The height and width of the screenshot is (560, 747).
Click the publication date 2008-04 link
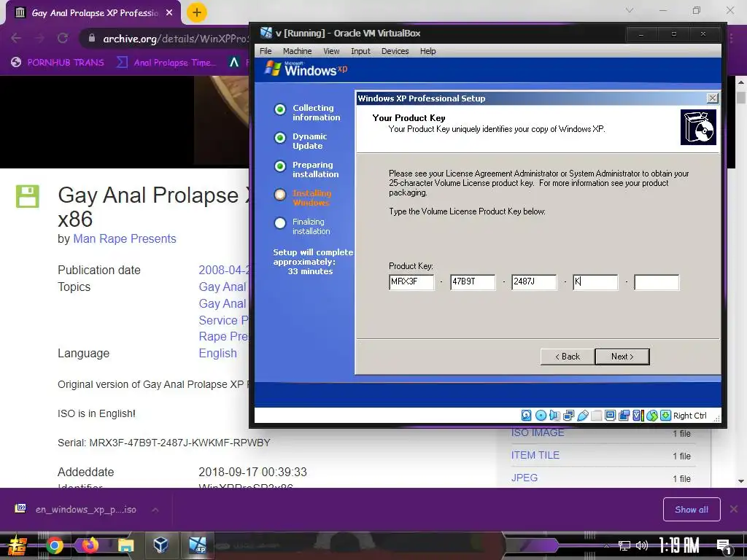point(224,270)
